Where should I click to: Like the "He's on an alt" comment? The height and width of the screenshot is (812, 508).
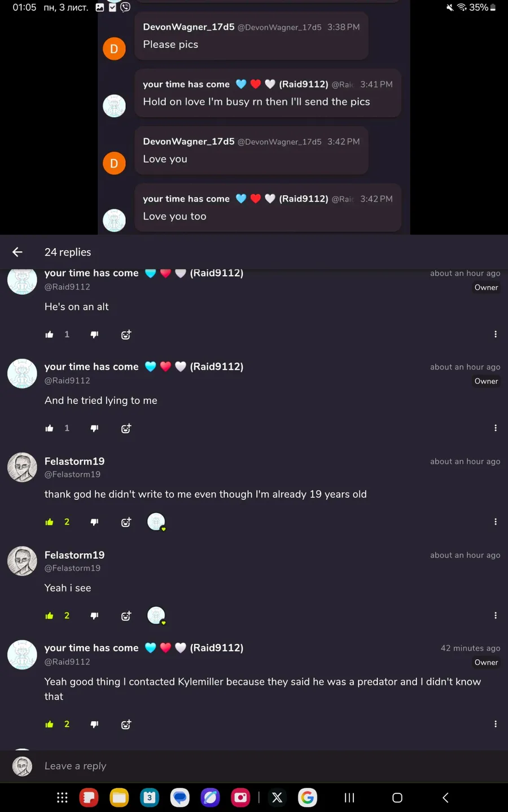(x=49, y=334)
